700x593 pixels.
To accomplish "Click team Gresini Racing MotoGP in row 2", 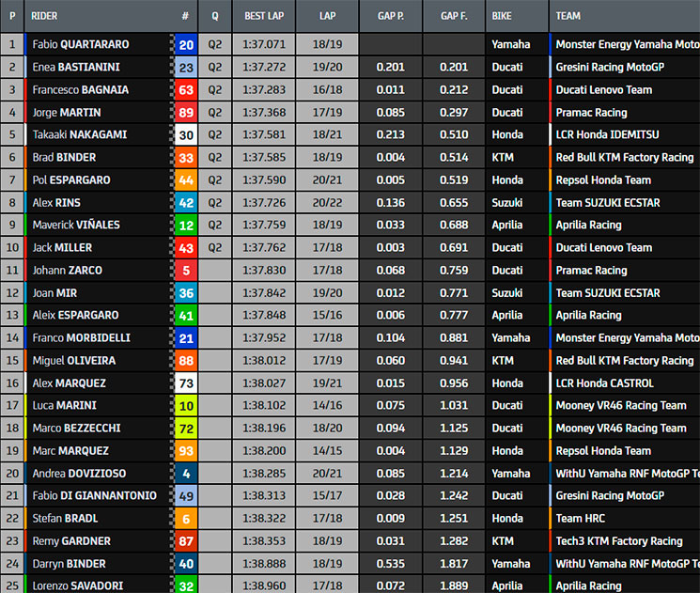I will pyautogui.click(x=610, y=67).
